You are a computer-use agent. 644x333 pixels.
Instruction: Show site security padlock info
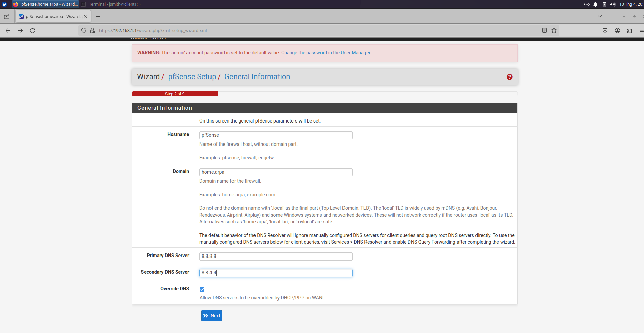[x=93, y=30]
